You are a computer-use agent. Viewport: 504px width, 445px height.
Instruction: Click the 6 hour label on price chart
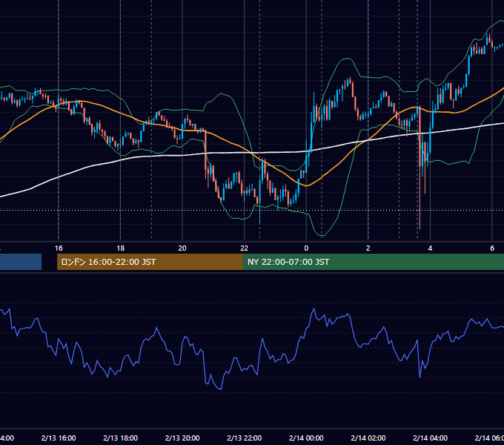click(492, 248)
